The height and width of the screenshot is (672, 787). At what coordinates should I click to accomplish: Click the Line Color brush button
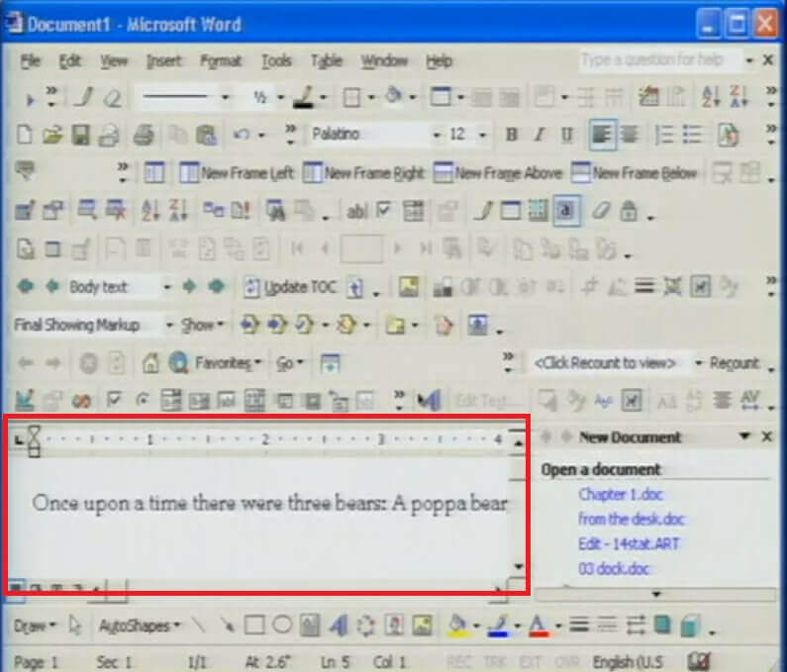click(x=498, y=625)
